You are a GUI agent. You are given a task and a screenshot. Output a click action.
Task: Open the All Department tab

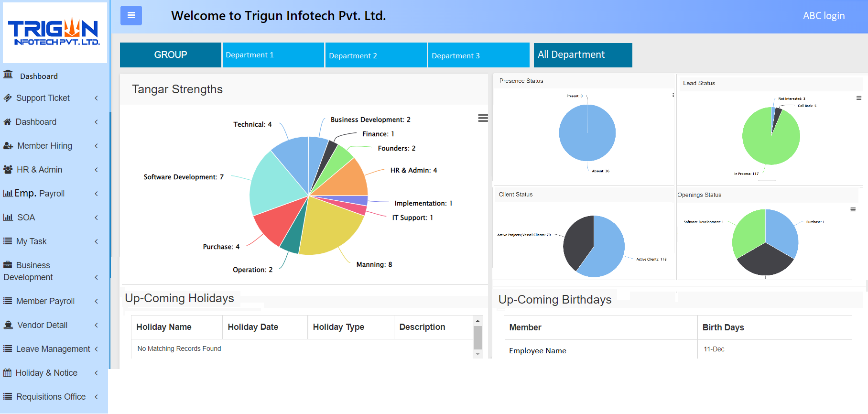coord(583,55)
